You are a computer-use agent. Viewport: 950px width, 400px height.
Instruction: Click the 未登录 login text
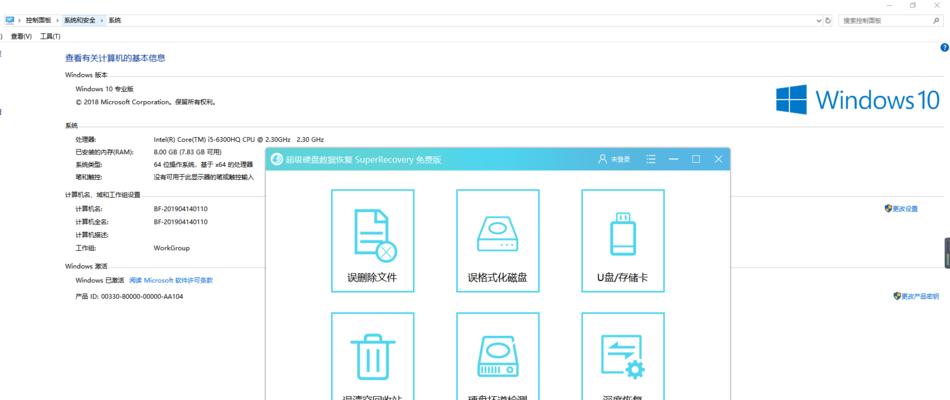pyautogui.click(x=620, y=159)
